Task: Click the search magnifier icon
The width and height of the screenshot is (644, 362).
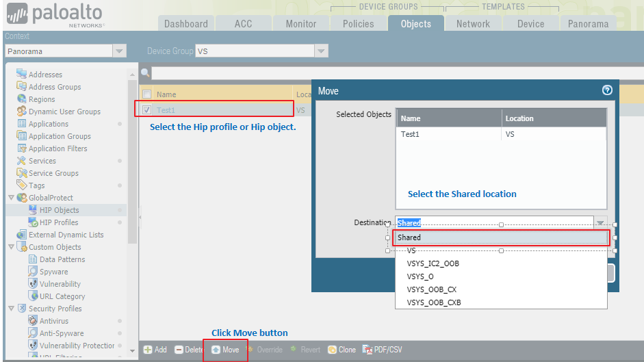Action: coord(145,73)
